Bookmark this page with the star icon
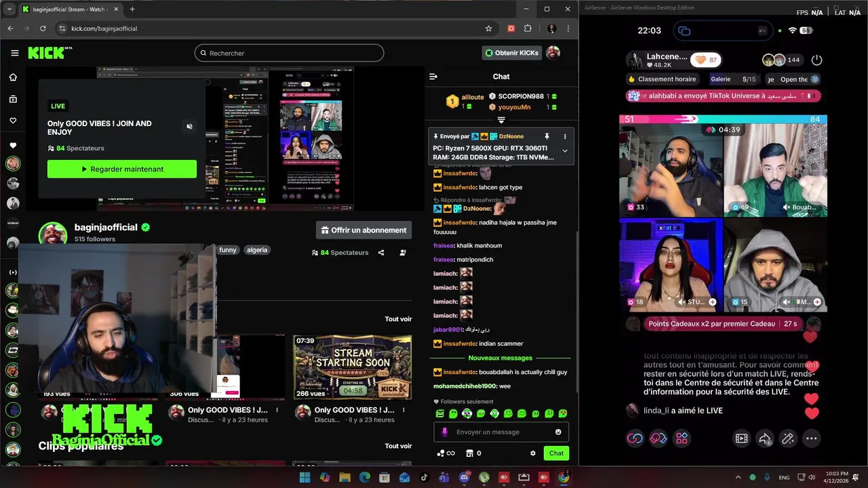This screenshot has width=868, height=488. point(488,28)
